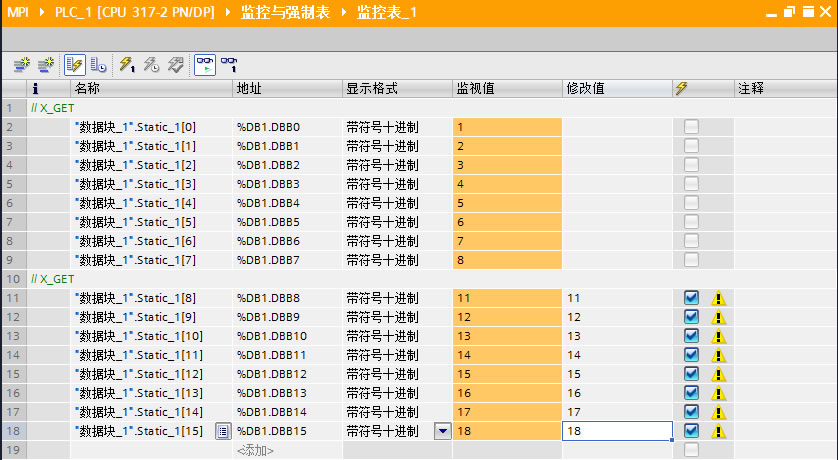Open tag picker button beside Static_1[15]
The height and width of the screenshot is (460, 838).
pos(223,431)
